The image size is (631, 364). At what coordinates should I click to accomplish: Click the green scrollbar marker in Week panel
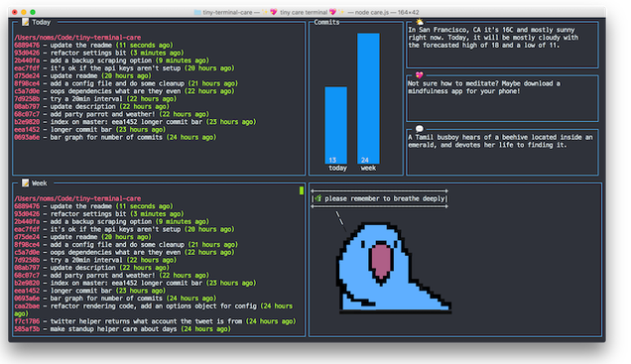(302, 190)
